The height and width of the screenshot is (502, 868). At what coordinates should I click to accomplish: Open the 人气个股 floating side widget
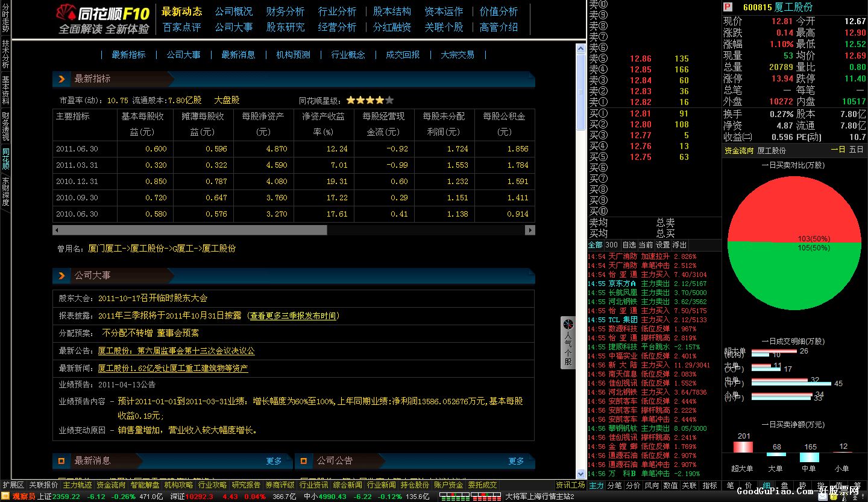coord(568,343)
